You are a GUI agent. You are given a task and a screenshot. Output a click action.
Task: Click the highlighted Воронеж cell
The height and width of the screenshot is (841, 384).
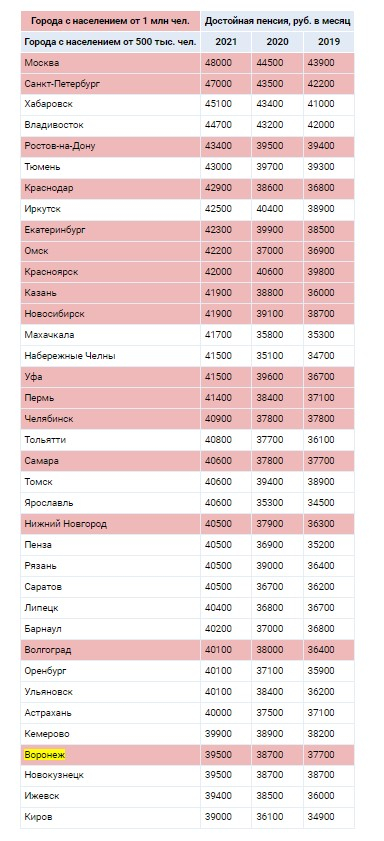pyautogui.click(x=110, y=755)
